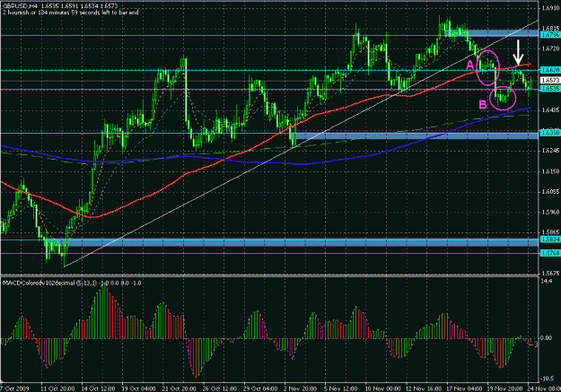Click the '10 Nov 00:00' time axis label

click(382, 388)
